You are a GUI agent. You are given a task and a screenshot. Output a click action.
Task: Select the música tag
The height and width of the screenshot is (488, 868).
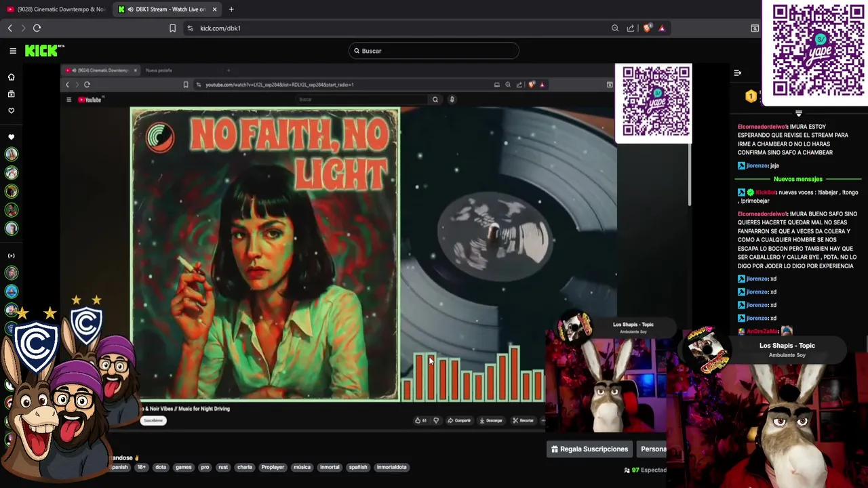click(302, 467)
